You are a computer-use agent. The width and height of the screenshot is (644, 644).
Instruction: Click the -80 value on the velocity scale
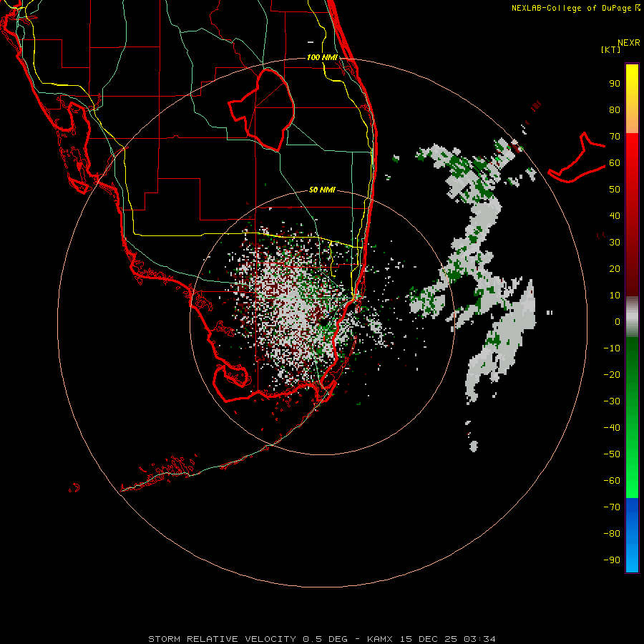(x=612, y=534)
